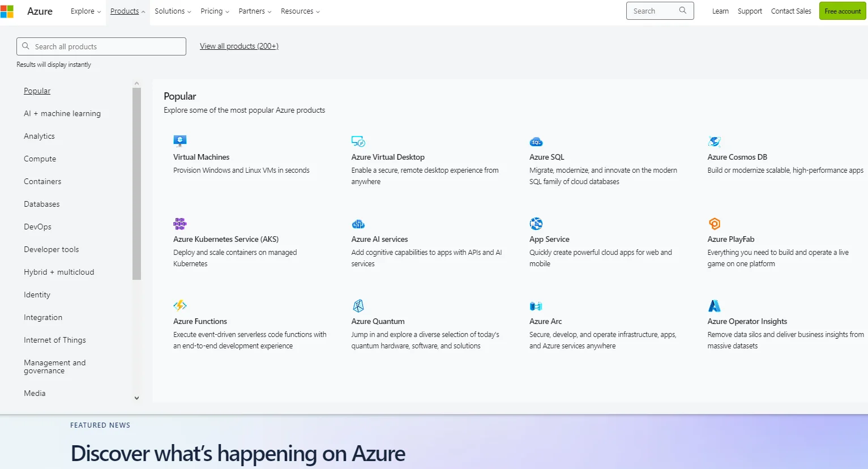This screenshot has height=469, width=868.
Task: Open Azure Kubernetes Service (AKS) link
Action: [x=226, y=239]
